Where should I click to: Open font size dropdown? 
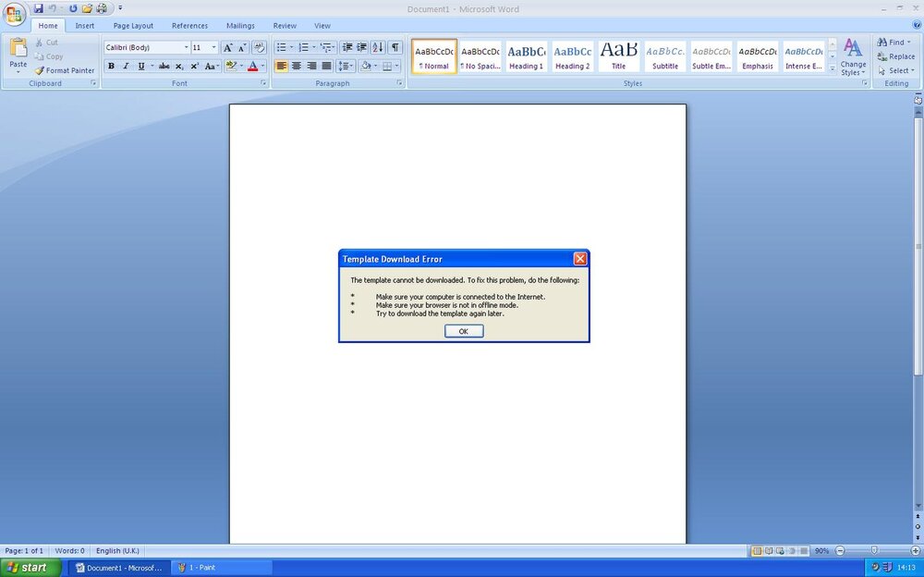214,48
